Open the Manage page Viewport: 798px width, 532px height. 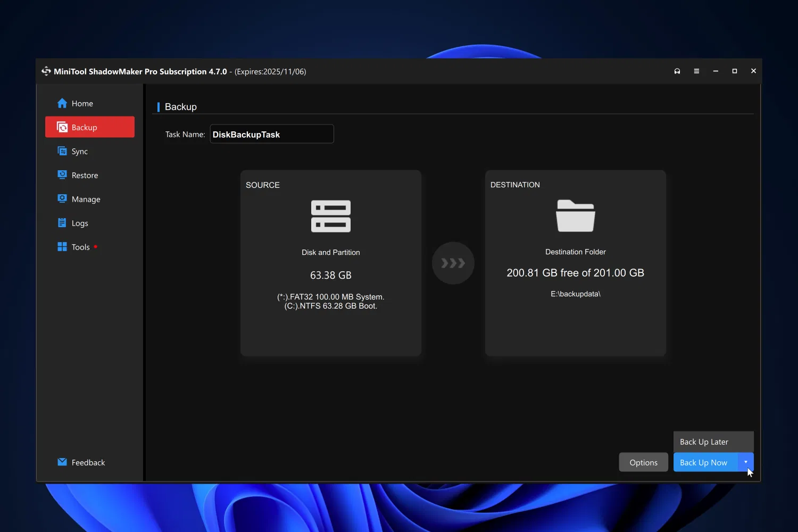86,199
